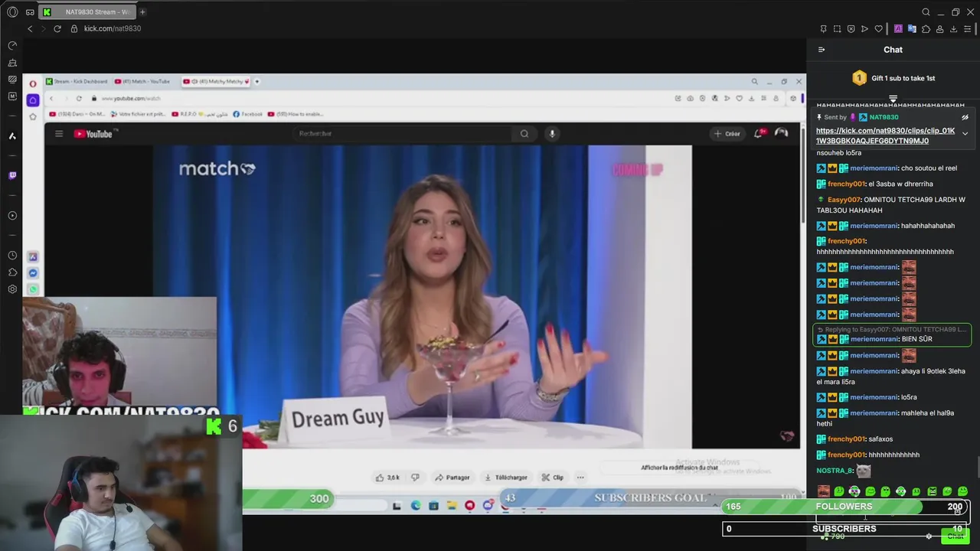This screenshot has width=980, height=551.
Task: Open the pinned clip link
Action: click(x=885, y=135)
